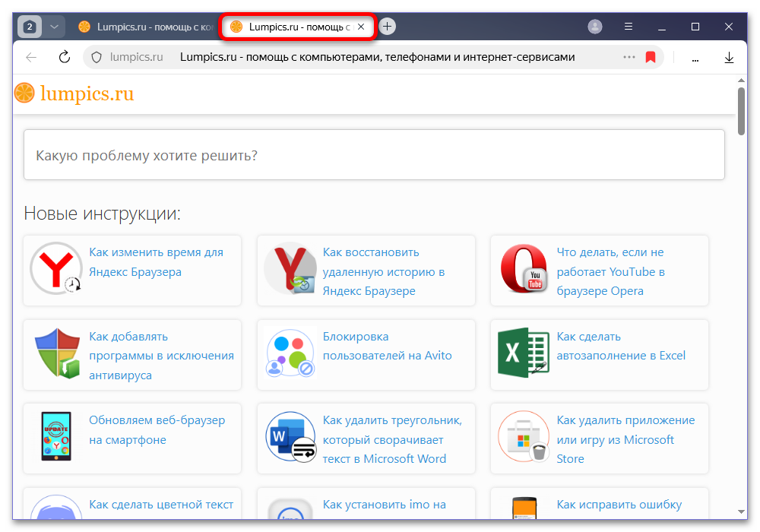This screenshot has height=532, width=760.
Task: Open article about YouTube not working in Opera
Action: click(x=610, y=271)
